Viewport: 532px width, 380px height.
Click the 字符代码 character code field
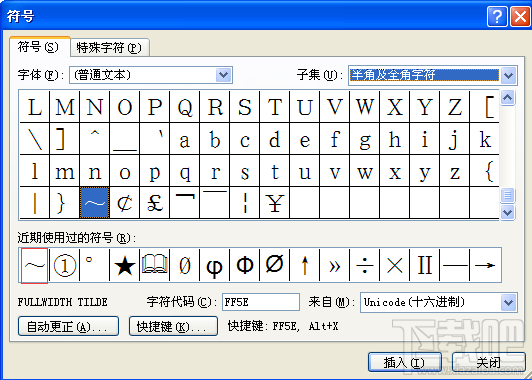pyautogui.click(x=261, y=302)
